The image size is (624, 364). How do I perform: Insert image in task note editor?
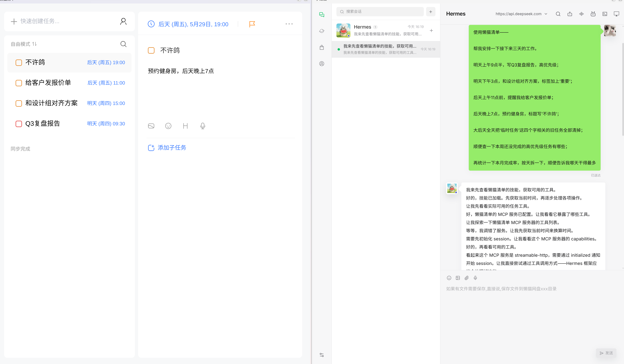coord(151,126)
